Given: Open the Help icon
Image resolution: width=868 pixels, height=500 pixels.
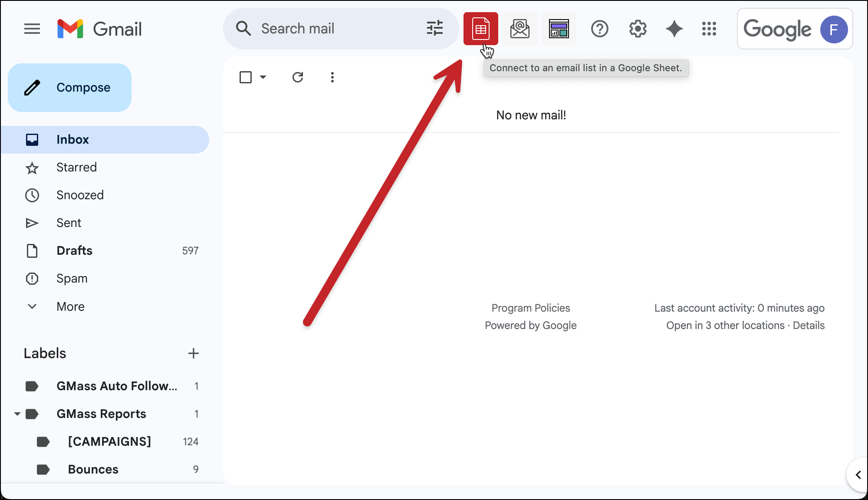Looking at the screenshot, I should pyautogui.click(x=599, y=29).
